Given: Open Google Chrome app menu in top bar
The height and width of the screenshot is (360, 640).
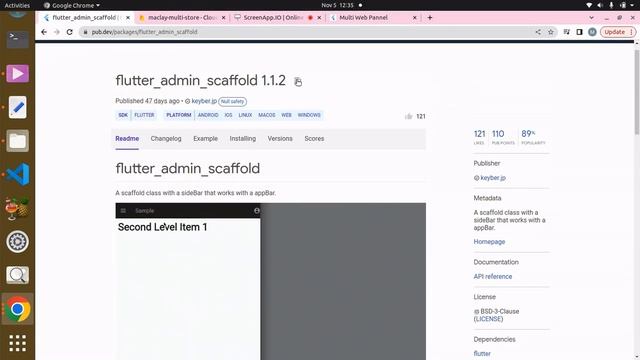Looking at the screenshot, I should point(72,5).
